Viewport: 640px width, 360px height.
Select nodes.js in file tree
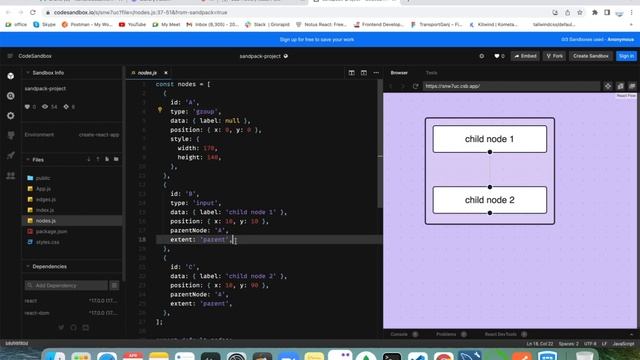71,220
